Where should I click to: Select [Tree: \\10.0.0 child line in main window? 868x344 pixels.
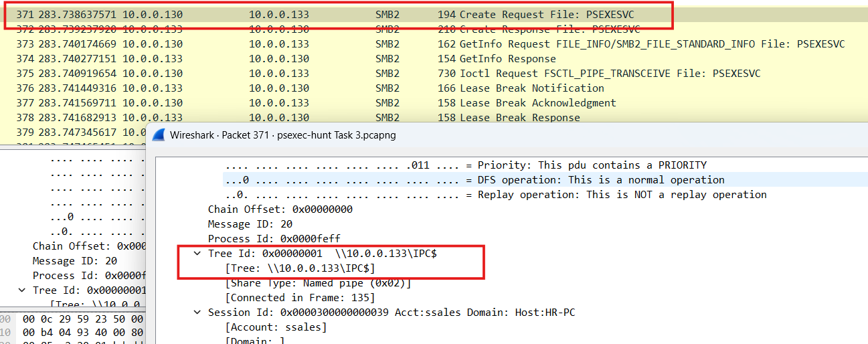point(98,305)
